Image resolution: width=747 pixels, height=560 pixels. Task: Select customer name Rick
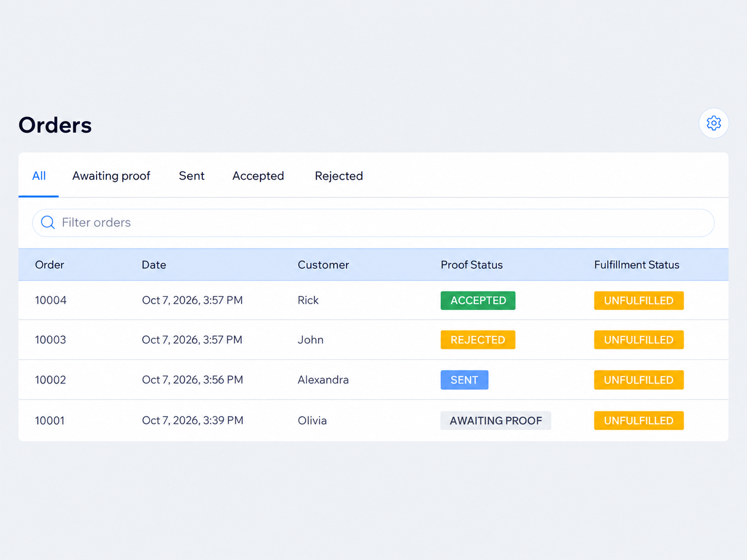pyautogui.click(x=308, y=300)
